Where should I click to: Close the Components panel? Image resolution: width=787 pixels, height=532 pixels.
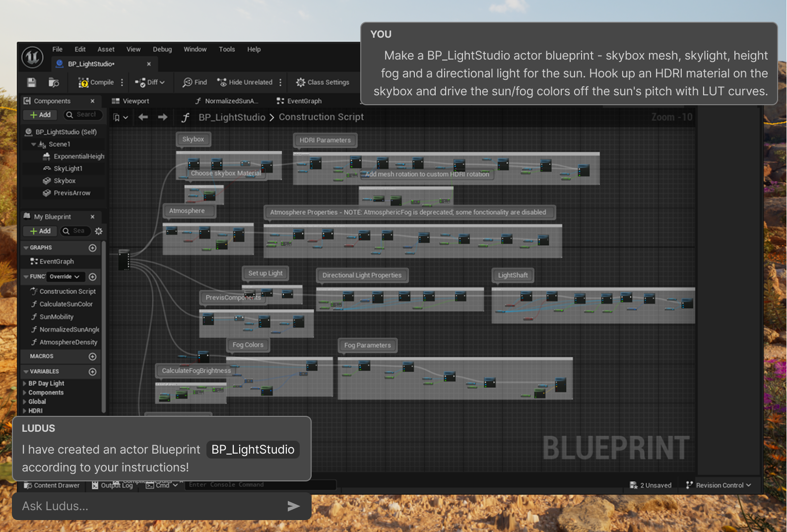tap(92, 101)
